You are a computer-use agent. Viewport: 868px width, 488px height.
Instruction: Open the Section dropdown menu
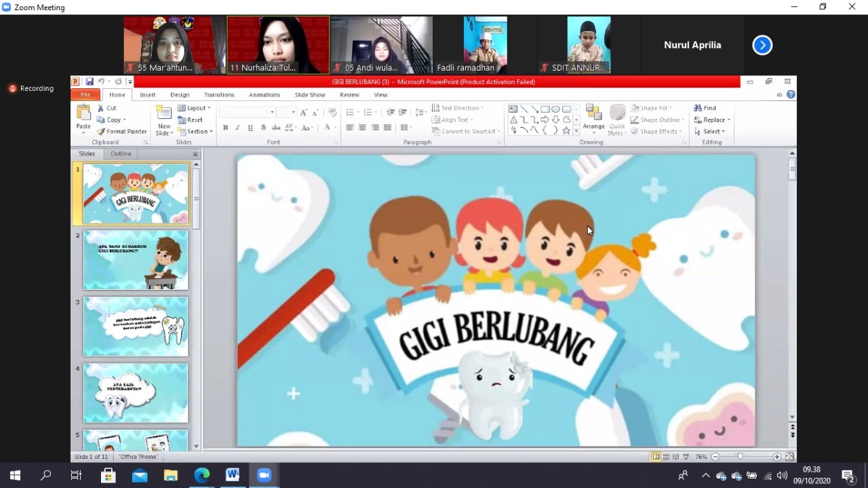point(195,132)
